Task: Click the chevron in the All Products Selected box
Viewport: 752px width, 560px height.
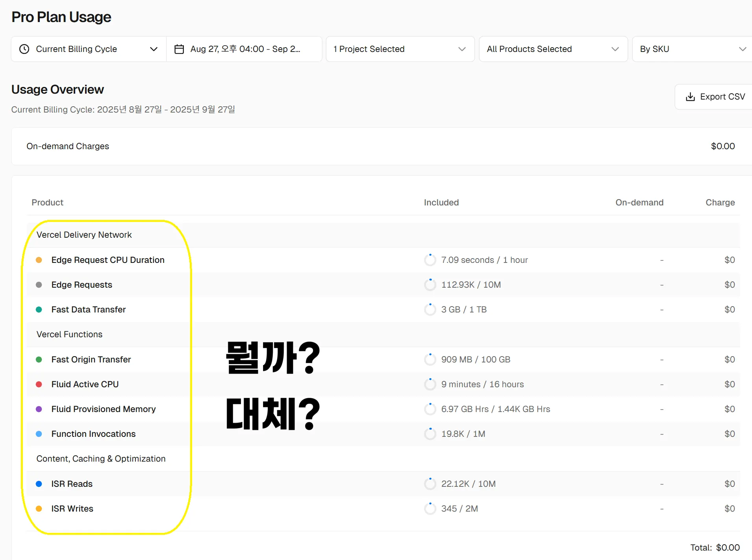Action: (x=615, y=49)
